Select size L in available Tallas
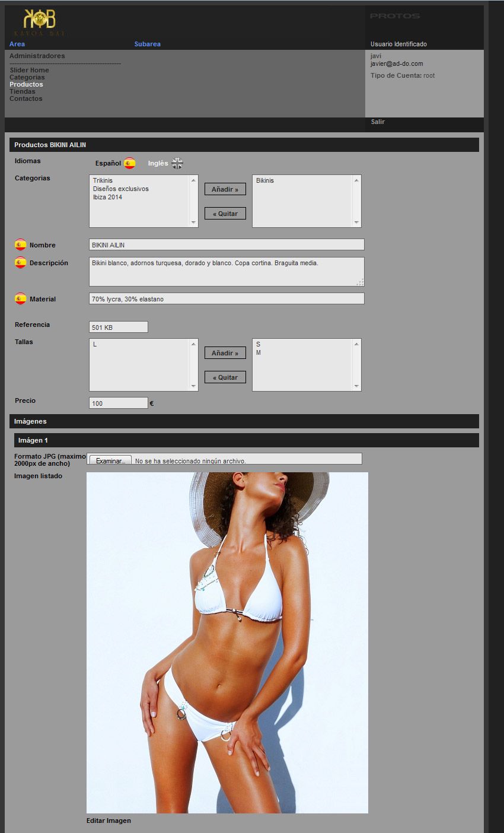The height and width of the screenshot is (833, 504). pos(95,344)
